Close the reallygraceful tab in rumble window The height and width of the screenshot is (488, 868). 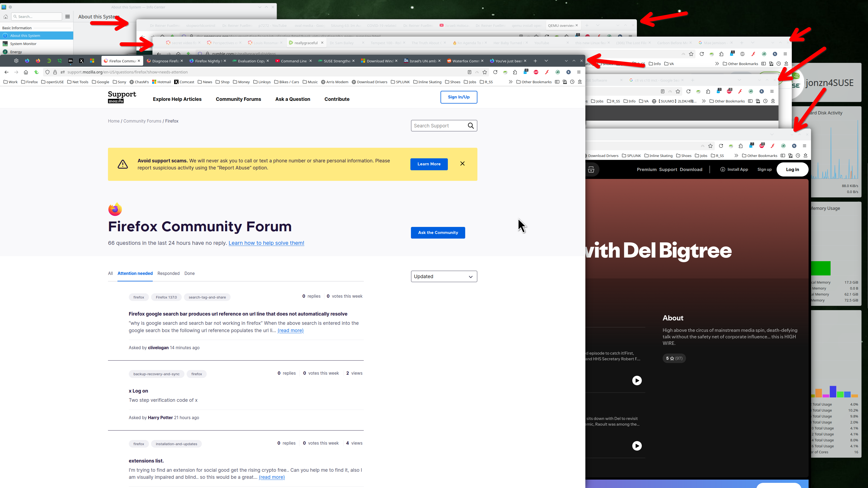[x=322, y=43]
